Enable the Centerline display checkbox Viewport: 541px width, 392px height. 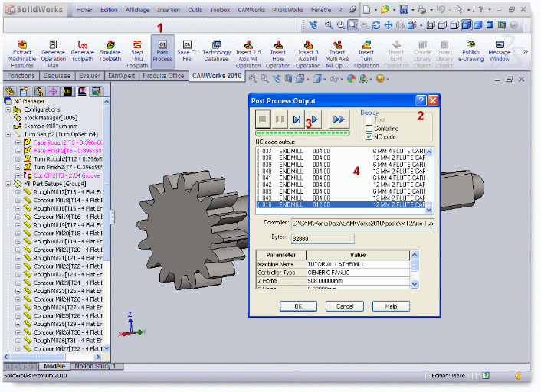[x=369, y=128]
